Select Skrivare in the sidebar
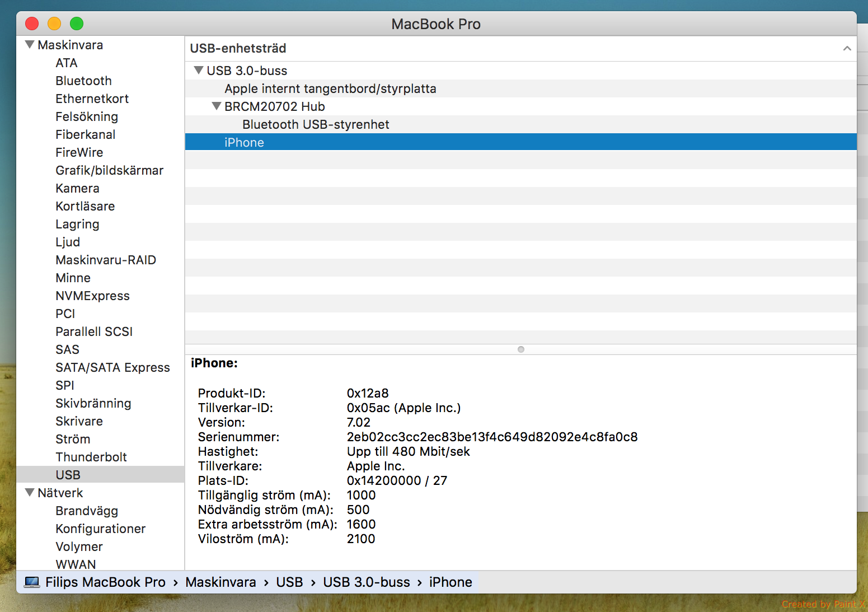The height and width of the screenshot is (612, 868). (79, 421)
